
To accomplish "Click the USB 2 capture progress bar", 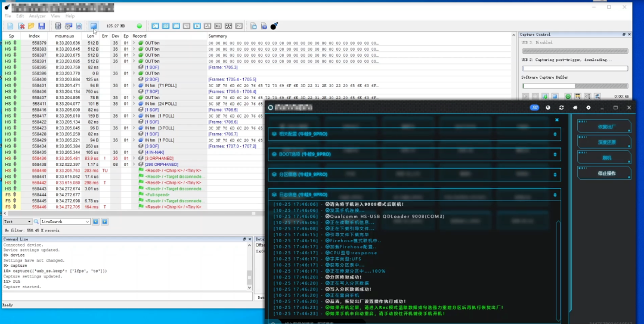I will point(575,69).
